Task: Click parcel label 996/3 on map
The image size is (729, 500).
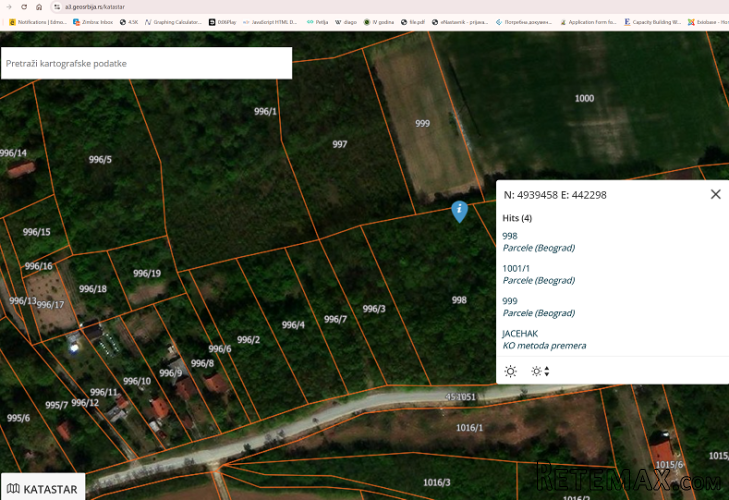Action: pos(374,309)
